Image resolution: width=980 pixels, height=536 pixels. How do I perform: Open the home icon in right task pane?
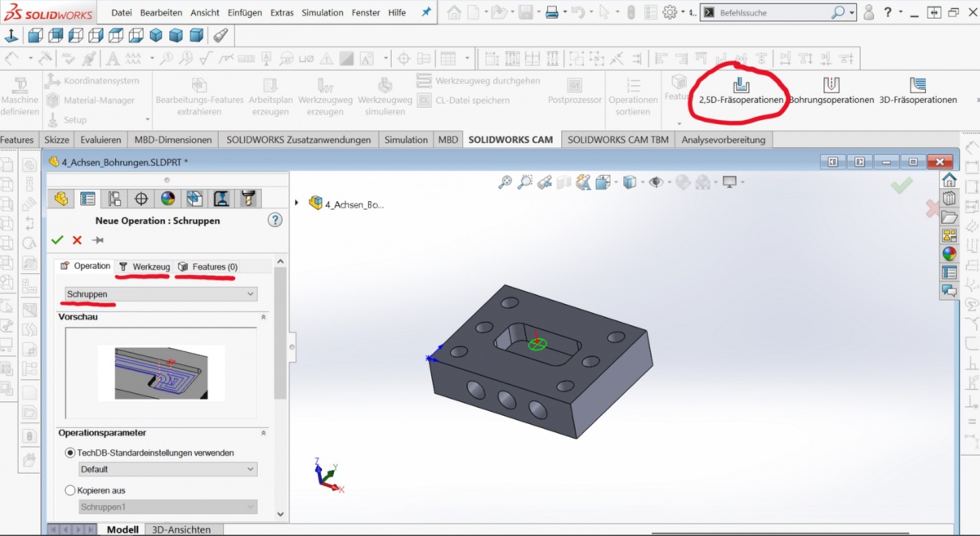(949, 181)
